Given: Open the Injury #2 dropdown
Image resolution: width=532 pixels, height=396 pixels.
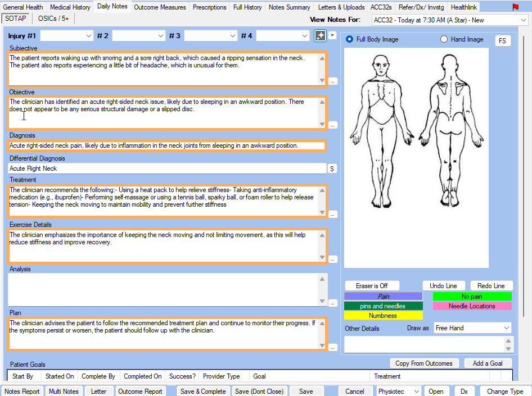Looking at the screenshot, I should click(x=138, y=35).
